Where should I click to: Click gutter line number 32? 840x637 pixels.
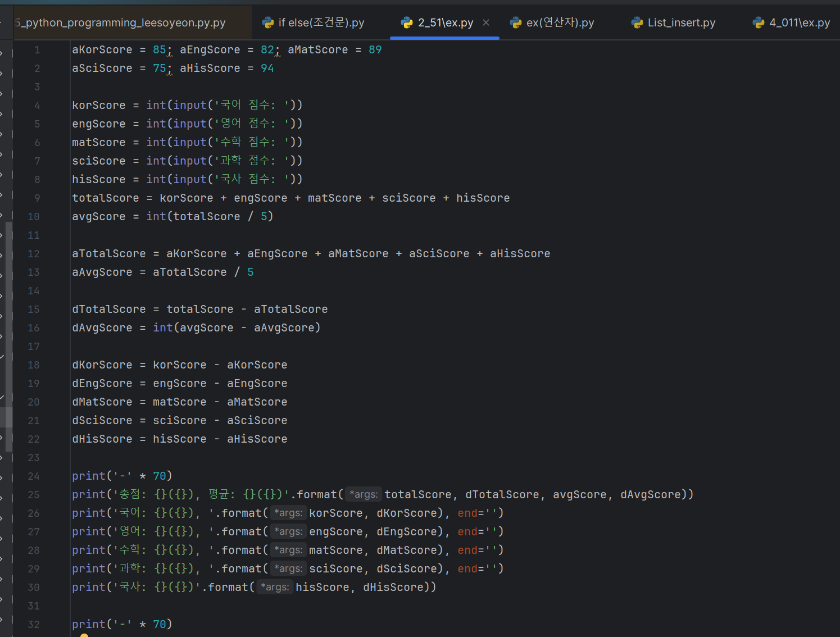click(x=34, y=624)
